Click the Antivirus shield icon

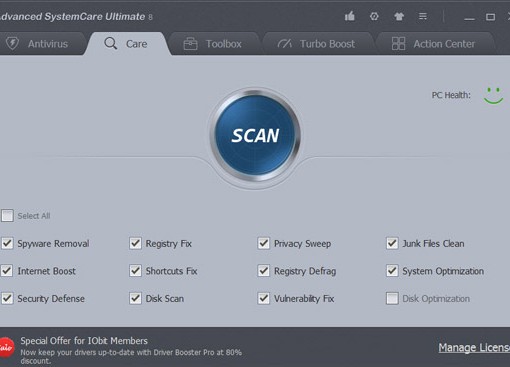12,44
